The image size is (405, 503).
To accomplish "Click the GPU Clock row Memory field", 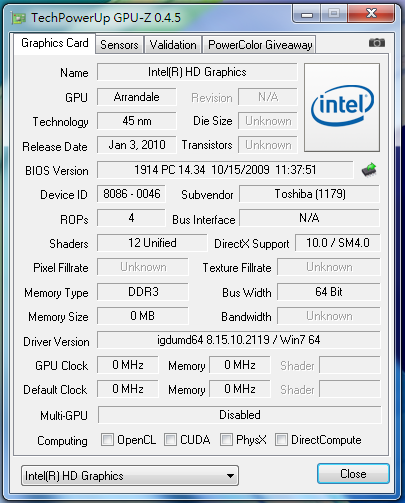I will point(240,365).
